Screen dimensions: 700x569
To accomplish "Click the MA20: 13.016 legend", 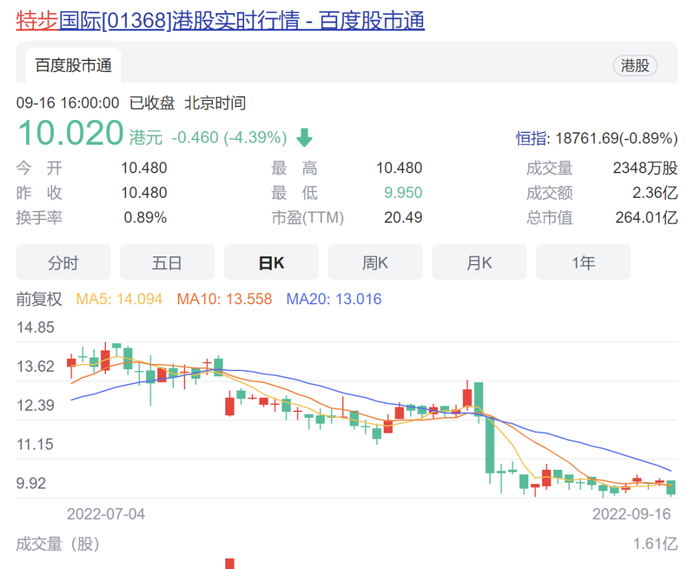I will pyautogui.click(x=333, y=299).
